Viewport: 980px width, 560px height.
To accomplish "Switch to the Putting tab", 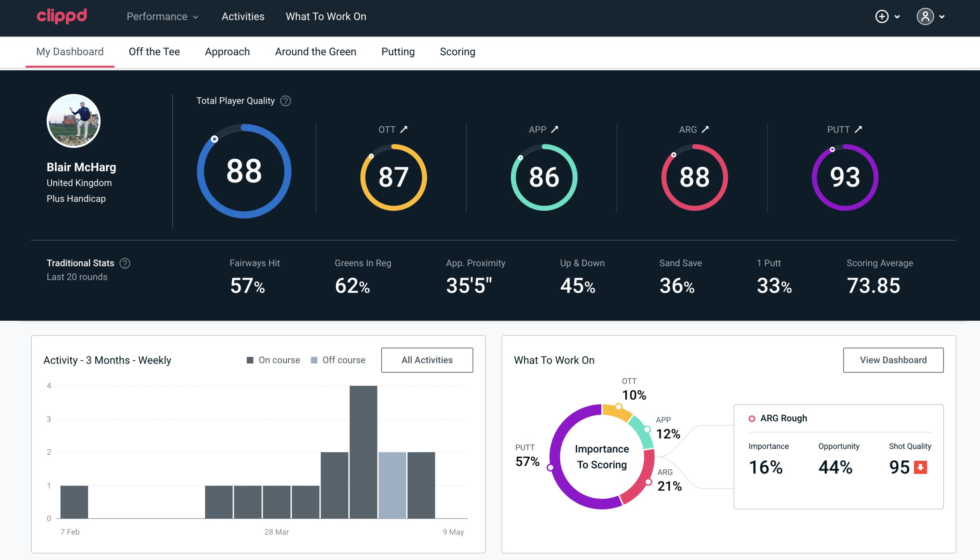I will [397, 51].
